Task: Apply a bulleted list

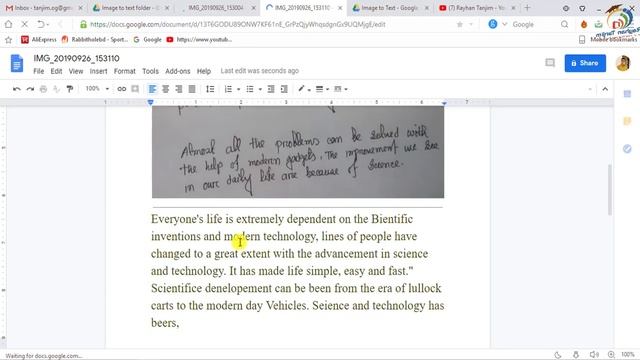Action: click(x=250, y=89)
